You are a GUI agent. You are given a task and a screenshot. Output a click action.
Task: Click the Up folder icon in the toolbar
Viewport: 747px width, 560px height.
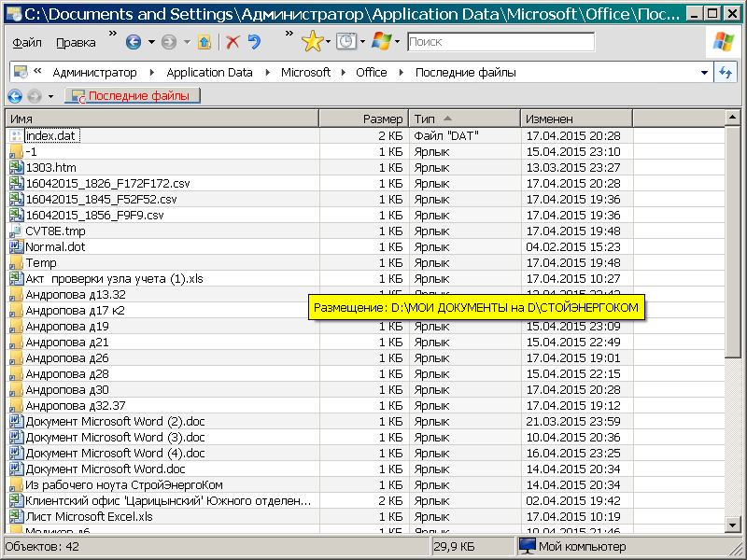pyautogui.click(x=204, y=42)
